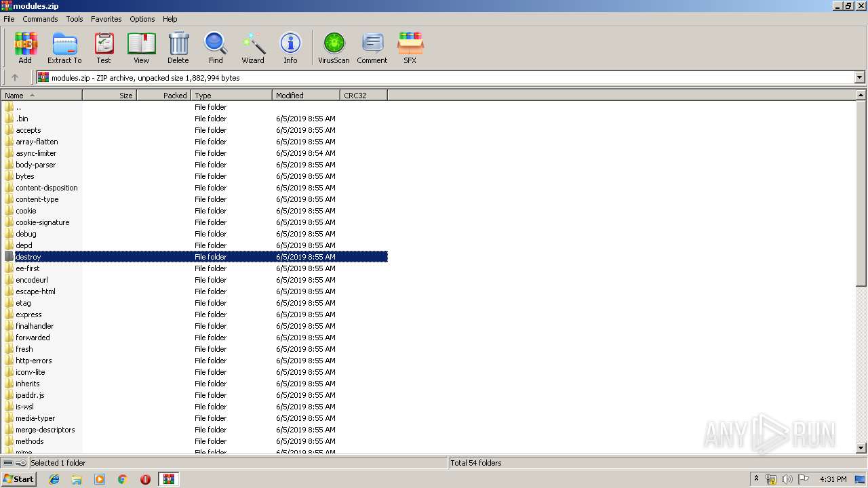The height and width of the screenshot is (488, 868).
Task: Open the View file tool
Action: [141, 48]
